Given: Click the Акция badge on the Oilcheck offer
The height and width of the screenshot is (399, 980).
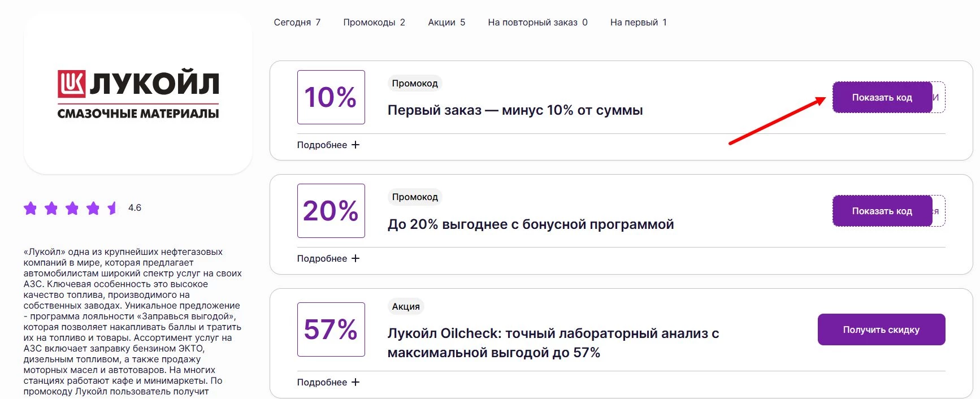Looking at the screenshot, I should (405, 306).
